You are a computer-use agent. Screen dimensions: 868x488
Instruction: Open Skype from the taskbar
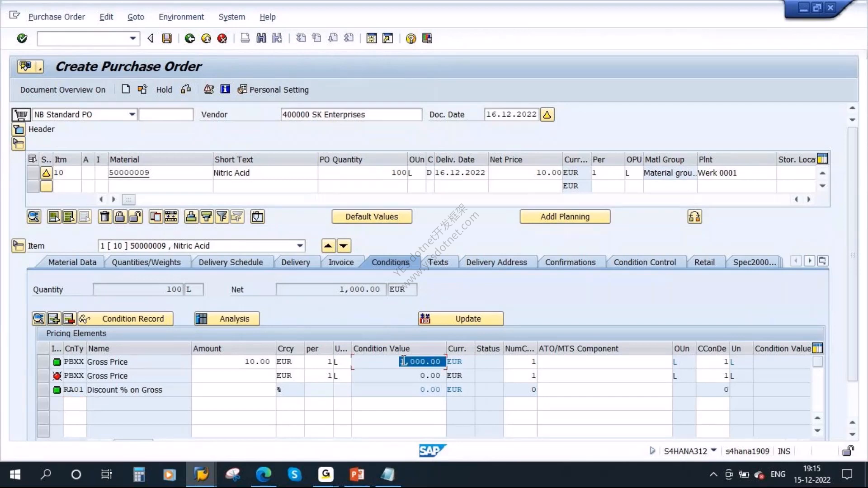pos(294,474)
